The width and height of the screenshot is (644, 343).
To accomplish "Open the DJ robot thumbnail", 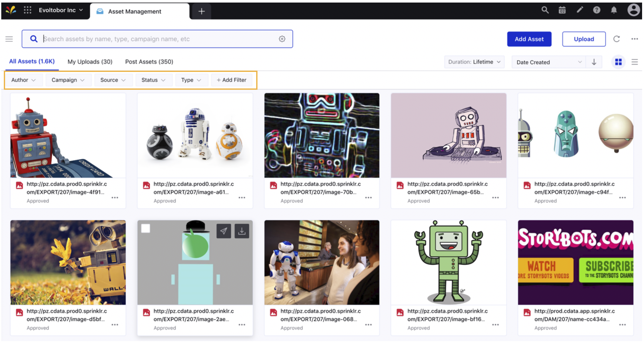I will [449, 135].
